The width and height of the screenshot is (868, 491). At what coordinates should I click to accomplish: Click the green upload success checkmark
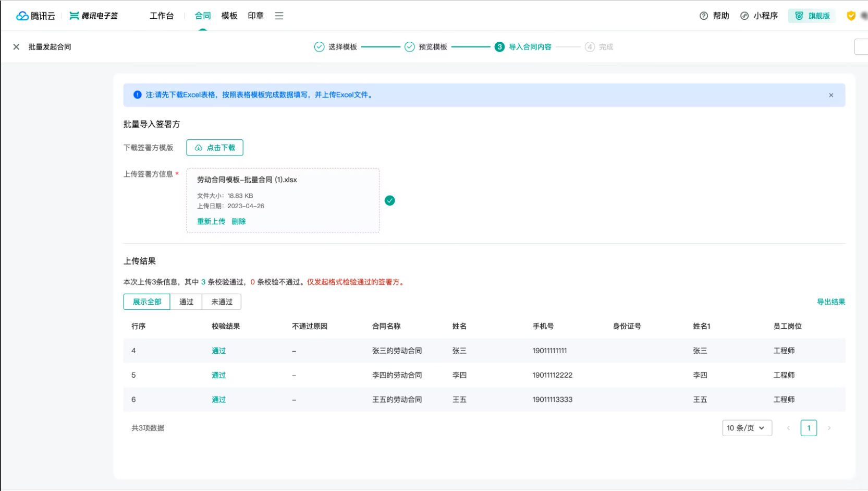point(390,200)
